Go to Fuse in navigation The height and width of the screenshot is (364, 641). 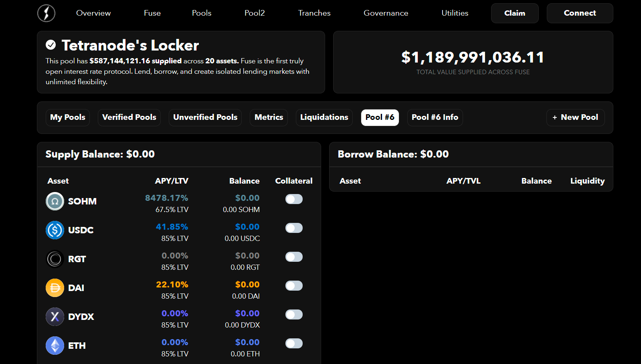pos(152,13)
